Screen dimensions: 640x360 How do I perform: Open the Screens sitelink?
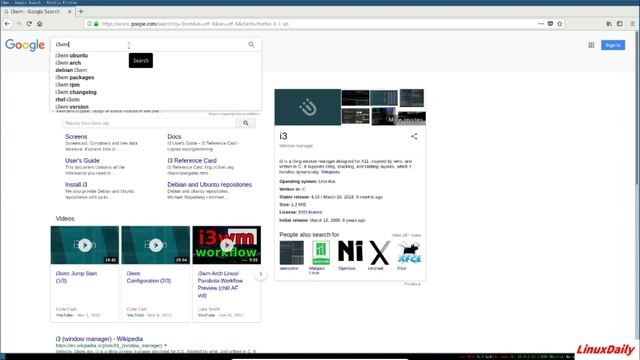tap(76, 137)
